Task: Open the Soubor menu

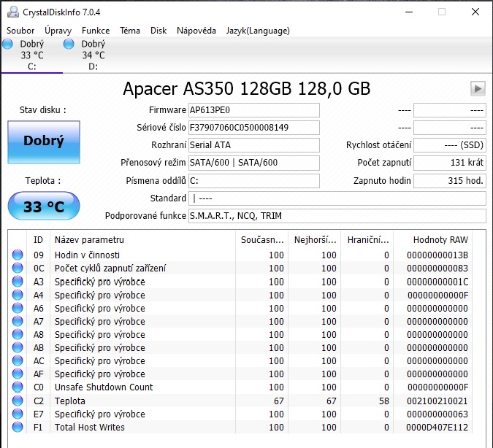Action: (20, 31)
